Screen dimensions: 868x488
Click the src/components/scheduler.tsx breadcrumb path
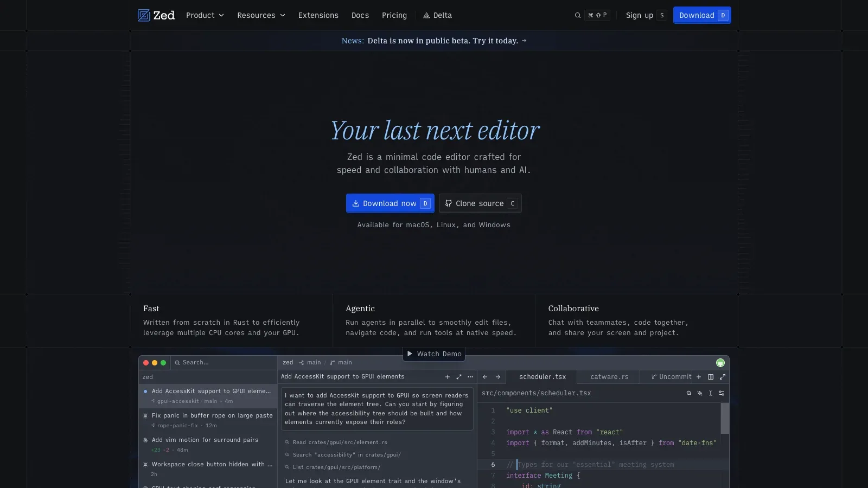coord(537,393)
